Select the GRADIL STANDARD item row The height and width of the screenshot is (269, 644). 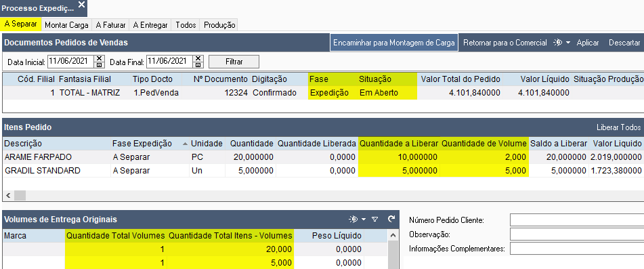[323, 171]
